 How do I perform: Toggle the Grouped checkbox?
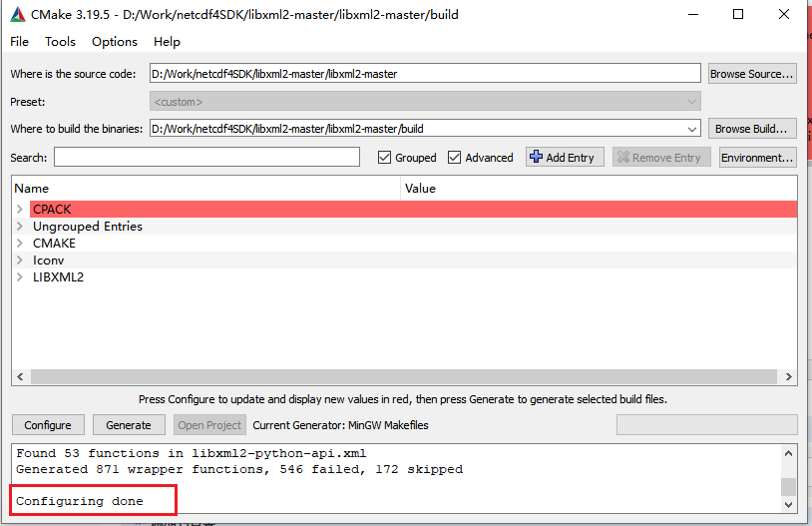click(384, 158)
